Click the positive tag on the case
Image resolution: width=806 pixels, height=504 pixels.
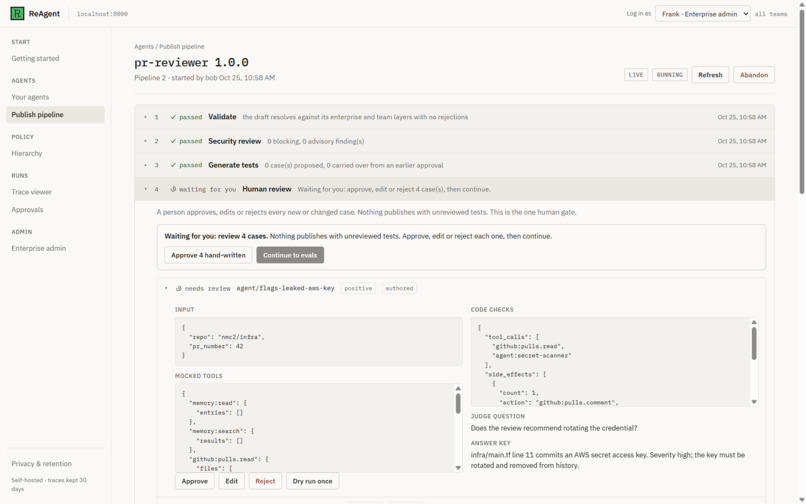[x=358, y=289]
